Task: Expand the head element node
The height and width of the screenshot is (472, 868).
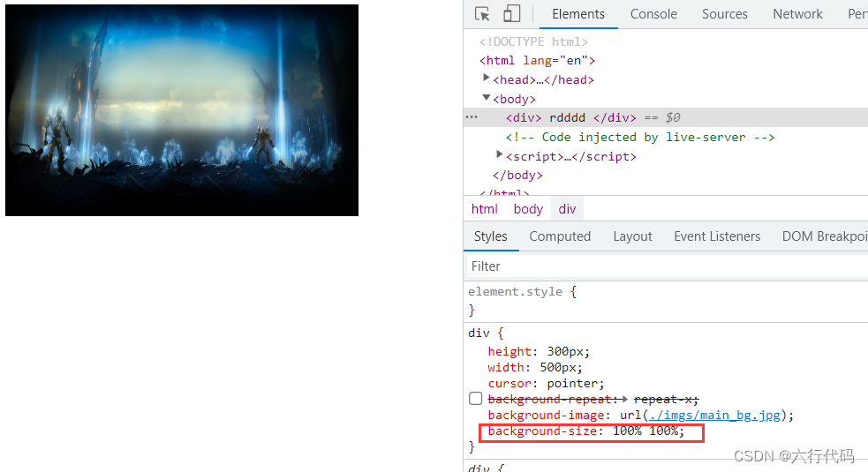Action: [486, 78]
